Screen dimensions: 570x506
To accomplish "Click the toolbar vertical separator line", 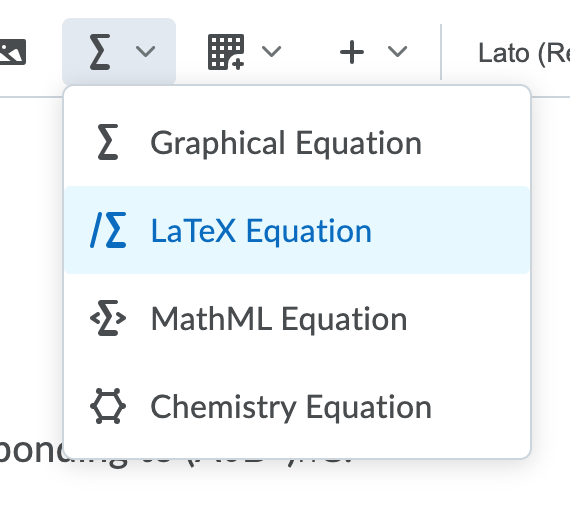I will pyautogui.click(x=441, y=52).
